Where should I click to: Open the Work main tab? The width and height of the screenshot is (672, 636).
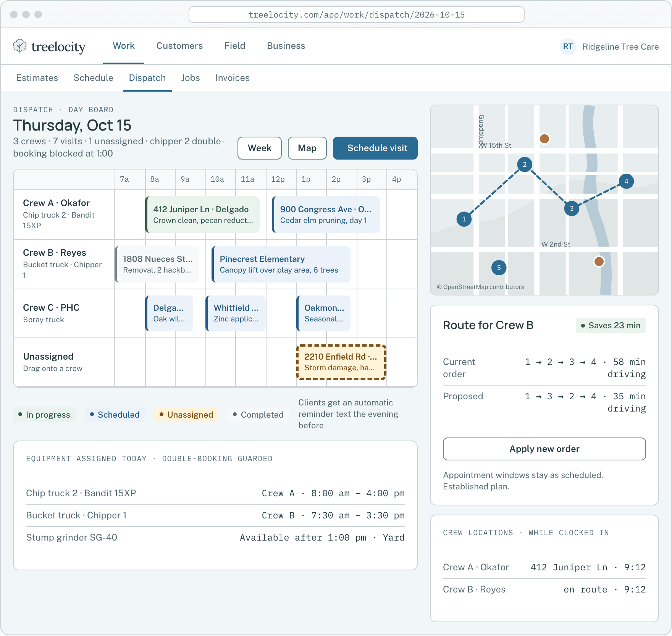click(124, 46)
